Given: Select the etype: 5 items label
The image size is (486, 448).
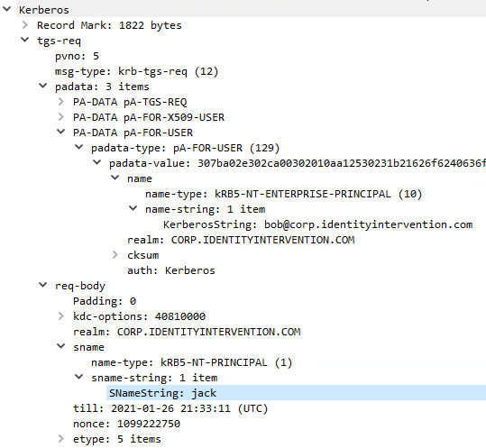Looking at the screenshot, I should pyautogui.click(x=117, y=439).
